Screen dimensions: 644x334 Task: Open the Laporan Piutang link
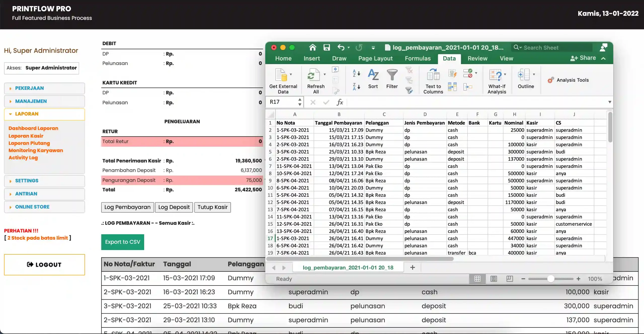tap(29, 143)
